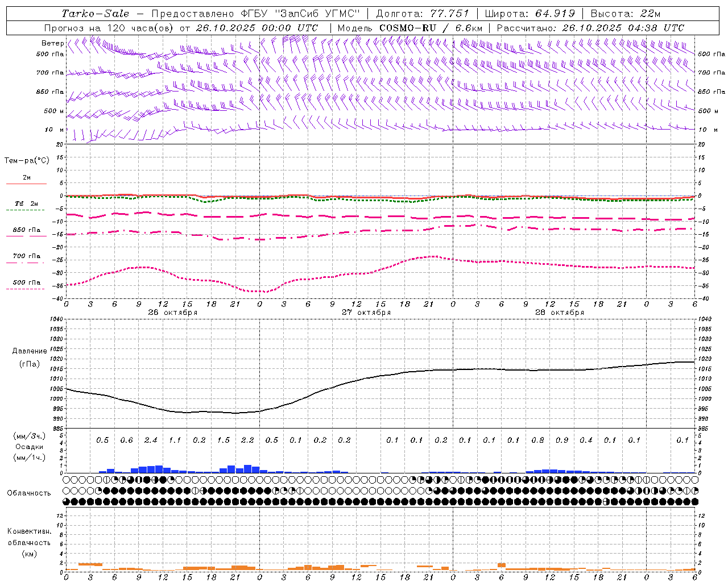The image size is (728, 582).
Task: Select the longitude value Долгота: 77.751
Action: click(423, 14)
